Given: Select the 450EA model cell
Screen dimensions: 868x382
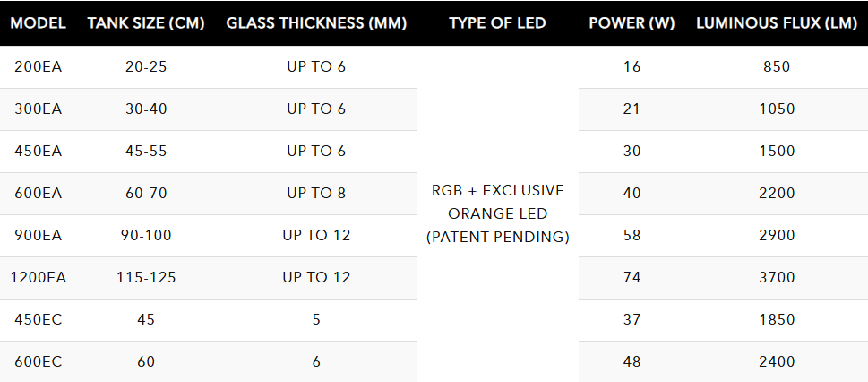Looking at the screenshot, I should pyautogui.click(x=38, y=151).
